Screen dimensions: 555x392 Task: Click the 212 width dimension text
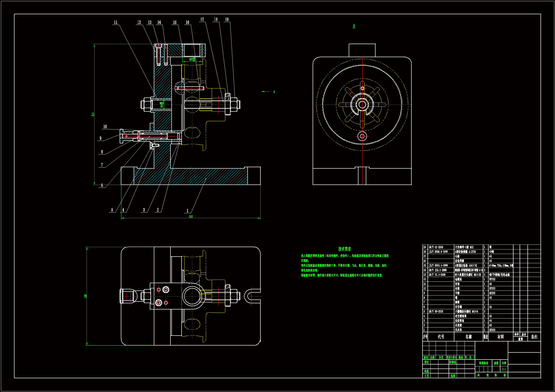[191, 217]
